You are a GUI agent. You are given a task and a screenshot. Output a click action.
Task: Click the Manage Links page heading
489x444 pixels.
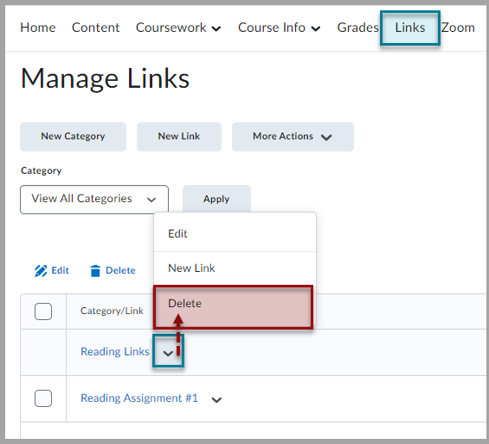tap(105, 79)
